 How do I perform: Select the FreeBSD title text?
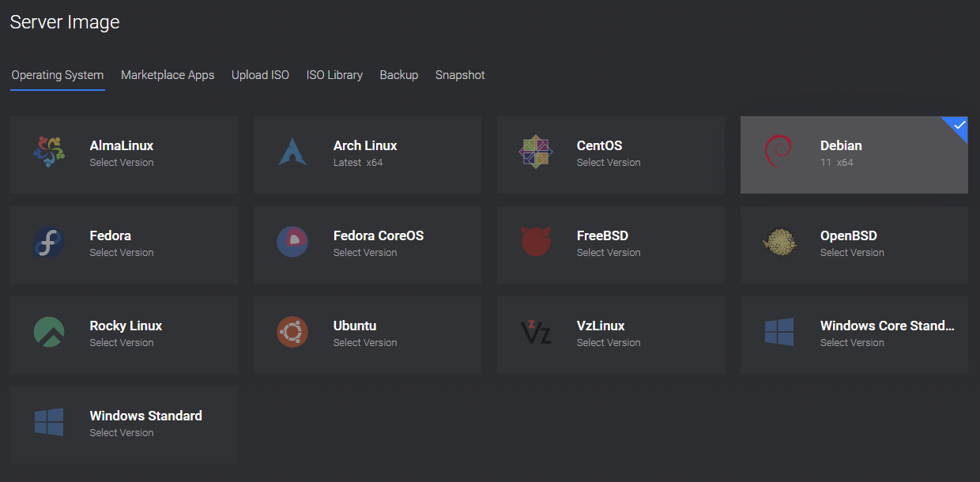603,235
